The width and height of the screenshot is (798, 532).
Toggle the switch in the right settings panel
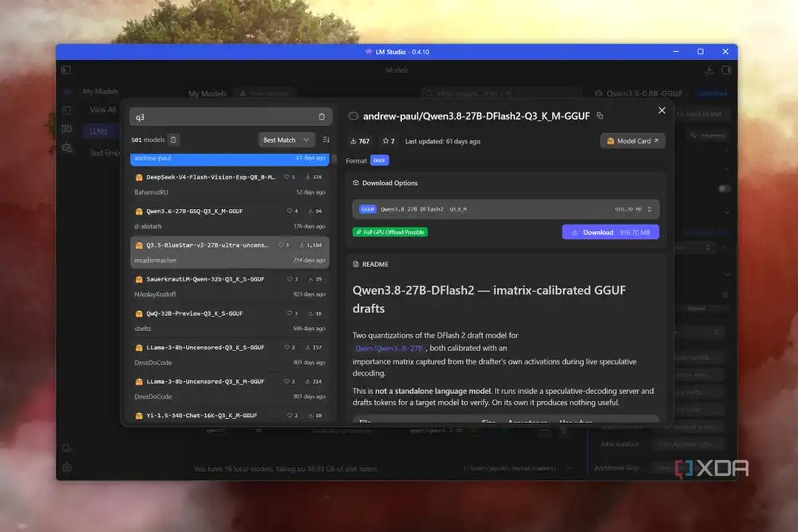[724, 189]
